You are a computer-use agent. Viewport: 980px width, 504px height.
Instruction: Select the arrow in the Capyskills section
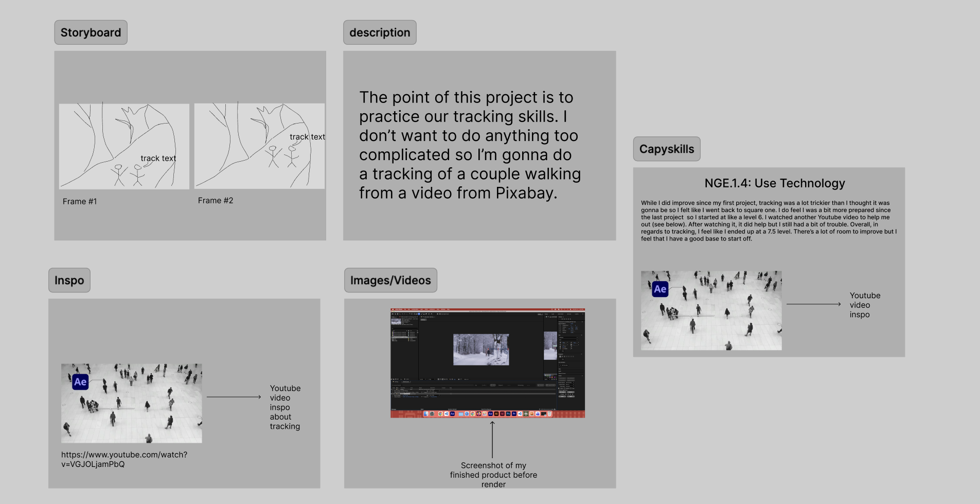pos(813,304)
